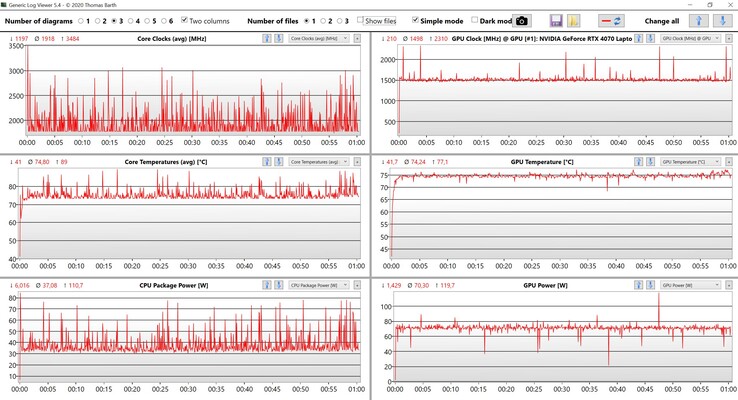Click the yellow open file icon
The height and width of the screenshot is (400, 738).
pos(573,21)
